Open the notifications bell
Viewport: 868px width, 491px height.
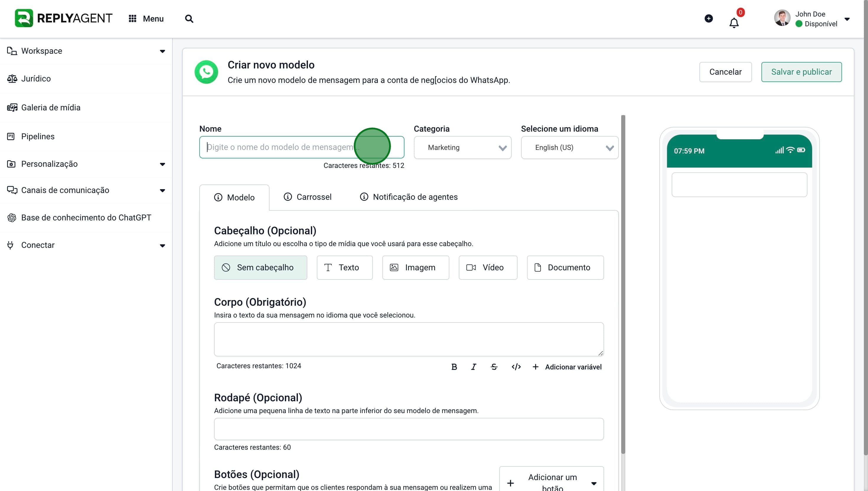click(734, 23)
